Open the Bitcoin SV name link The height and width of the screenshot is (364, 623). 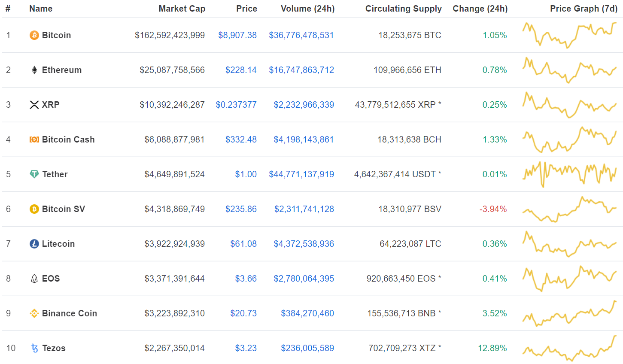pos(64,209)
